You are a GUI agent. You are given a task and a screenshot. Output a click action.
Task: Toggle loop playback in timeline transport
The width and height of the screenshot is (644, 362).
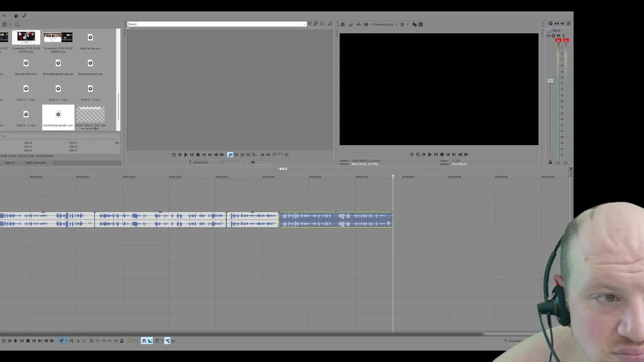pos(4,341)
